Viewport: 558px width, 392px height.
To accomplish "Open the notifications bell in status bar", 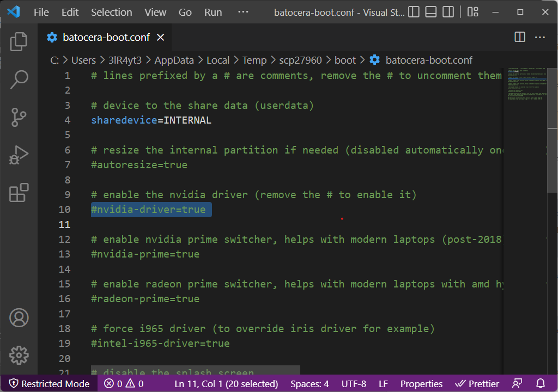I will pos(541,383).
